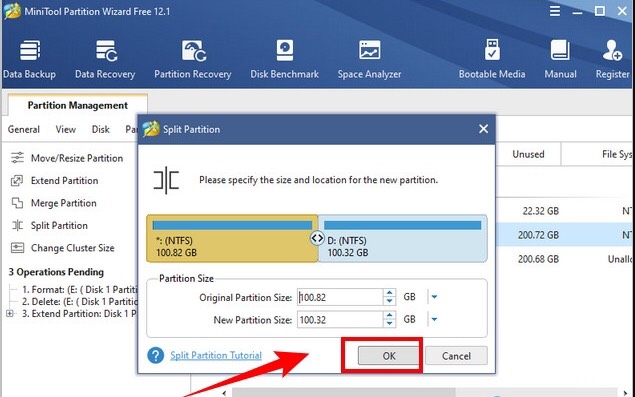Open unit dropdown for Original Partition Size

[x=434, y=297]
